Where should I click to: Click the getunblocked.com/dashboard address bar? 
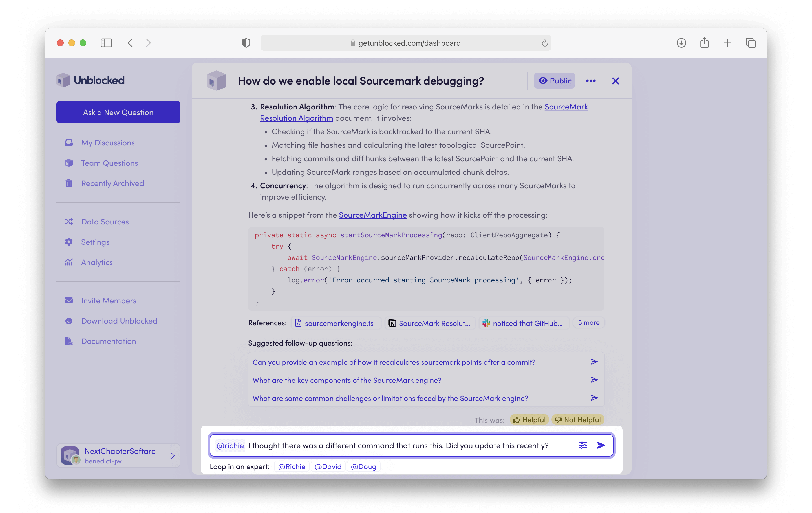point(406,43)
